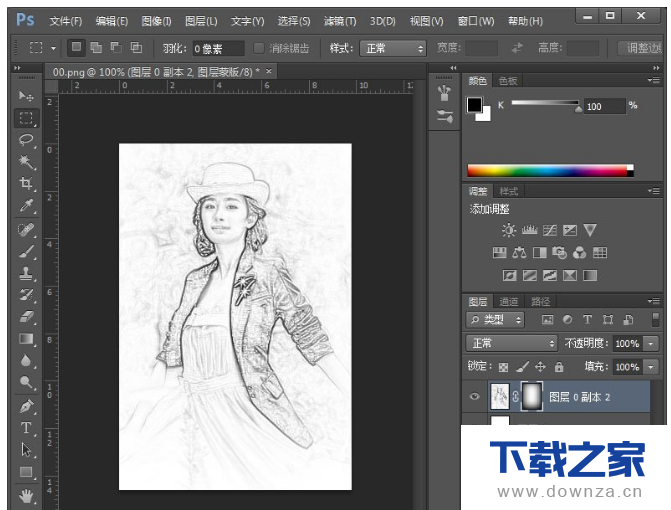Switch to the 通道 channels tab

click(x=508, y=302)
